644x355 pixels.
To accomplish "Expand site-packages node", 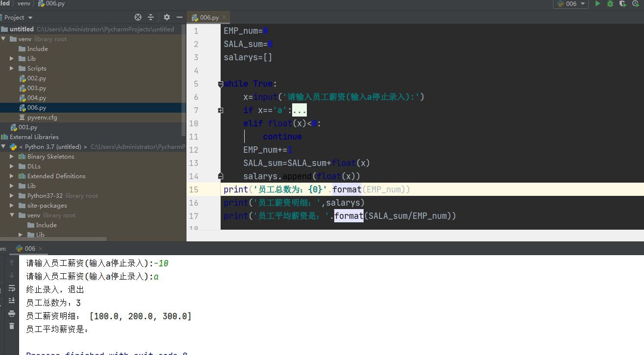I will (12, 205).
